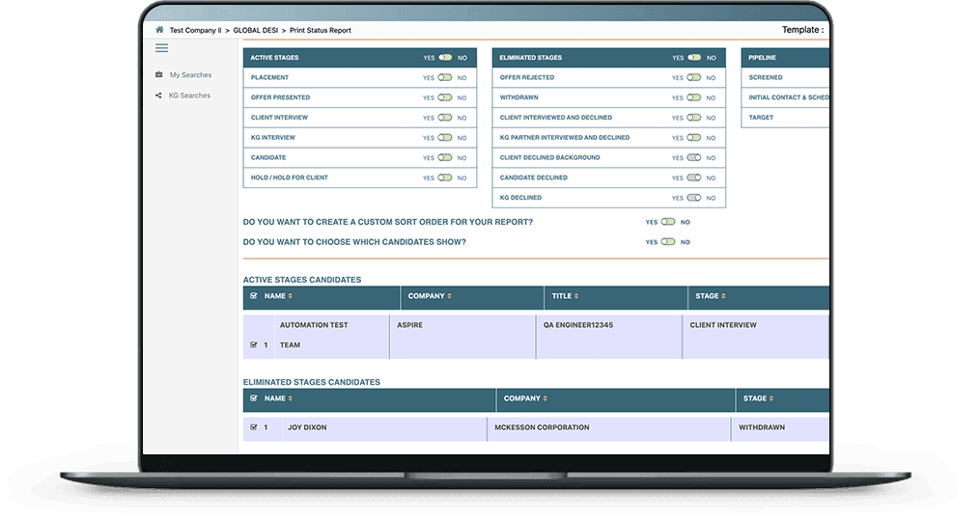Toggle Client Interviewed And Declined switch
980x519 pixels.
tap(694, 118)
